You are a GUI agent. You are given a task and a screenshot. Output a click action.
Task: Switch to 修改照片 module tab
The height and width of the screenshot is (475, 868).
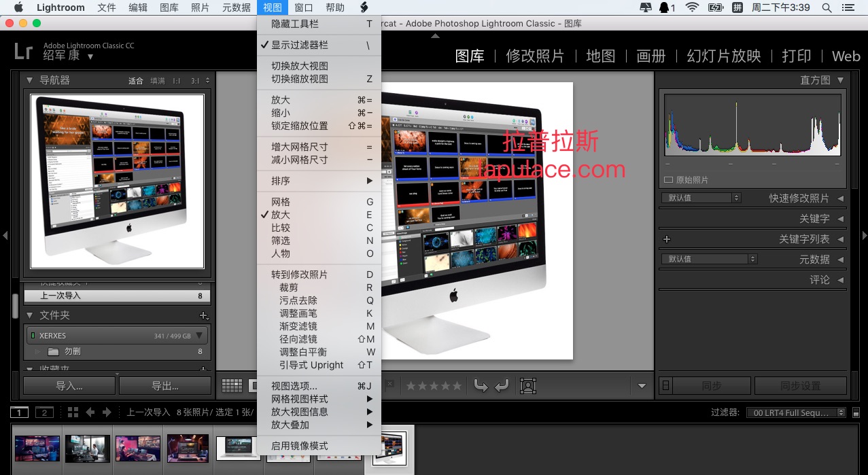pyautogui.click(x=535, y=56)
